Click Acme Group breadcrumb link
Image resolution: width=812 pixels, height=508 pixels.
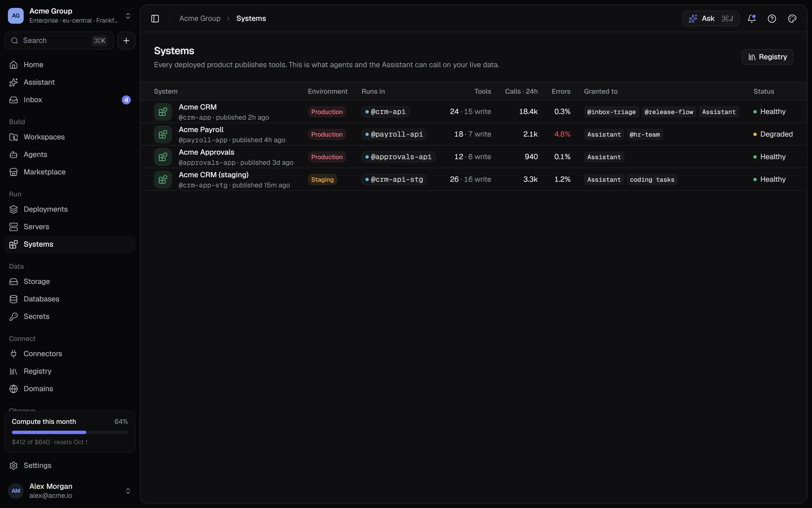point(200,18)
